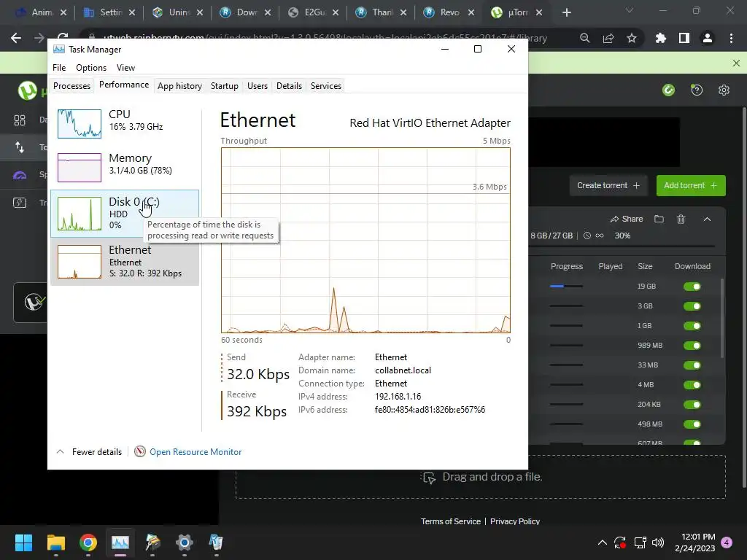The image size is (747, 560).
Task: Toggle download for the 989 MB file
Action: click(692, 345)
